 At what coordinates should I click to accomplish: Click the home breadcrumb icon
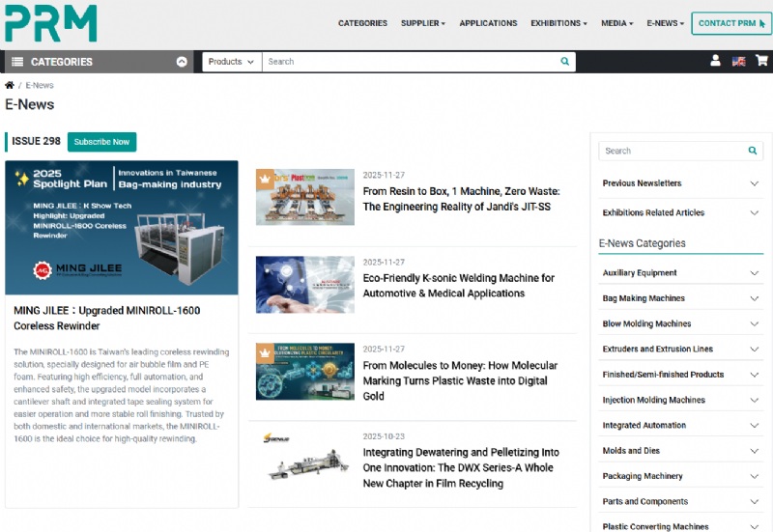10,86
